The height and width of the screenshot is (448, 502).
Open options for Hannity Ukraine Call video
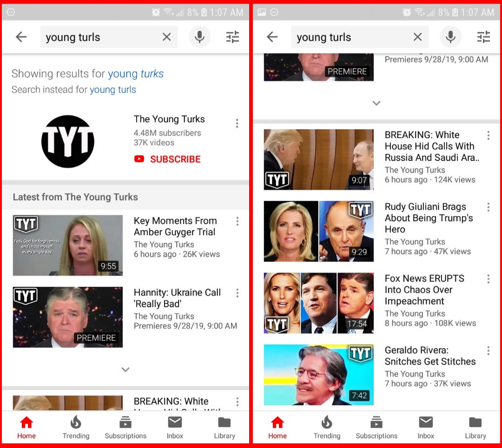pos(237,293)
